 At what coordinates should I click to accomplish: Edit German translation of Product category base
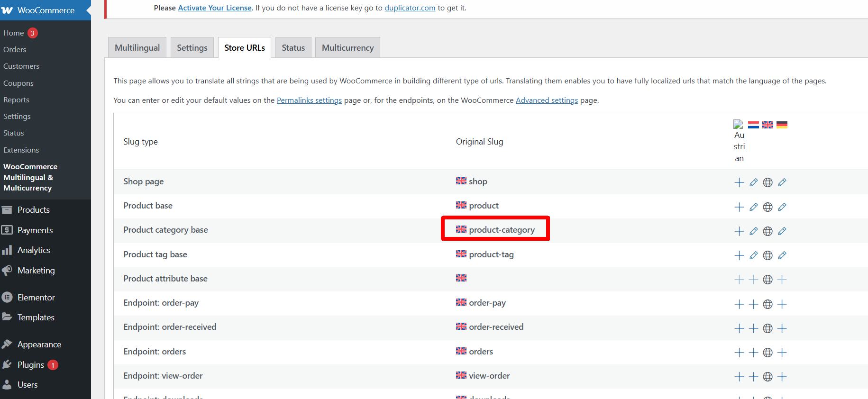tap(782, 231)
